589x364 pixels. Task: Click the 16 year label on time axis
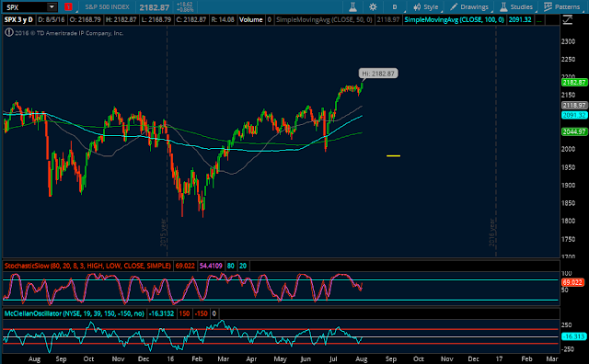click(170, 359)
